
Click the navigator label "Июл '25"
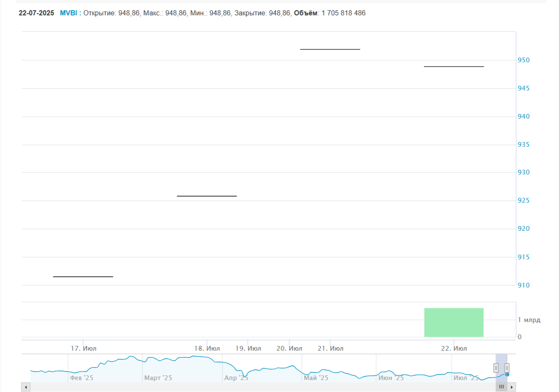(466, 378)
